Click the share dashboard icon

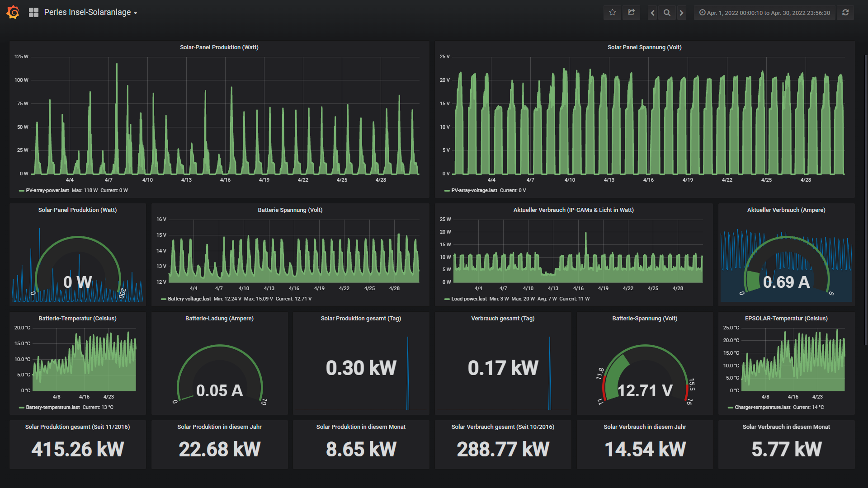631,13
